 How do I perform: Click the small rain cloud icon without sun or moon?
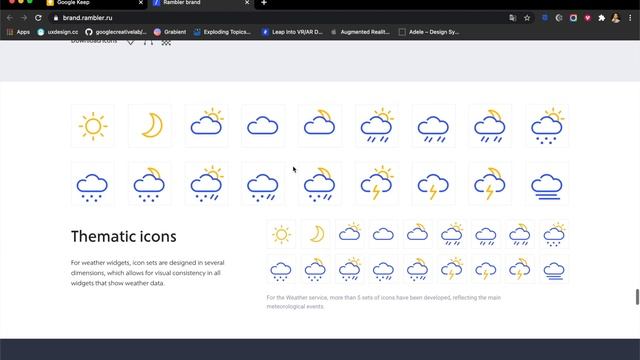click(x=486, y=237)
